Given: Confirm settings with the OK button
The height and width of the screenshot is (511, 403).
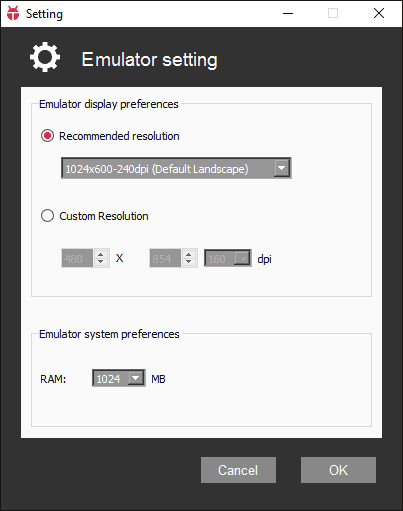Looking at the screenshot, I should click(338, 470).
